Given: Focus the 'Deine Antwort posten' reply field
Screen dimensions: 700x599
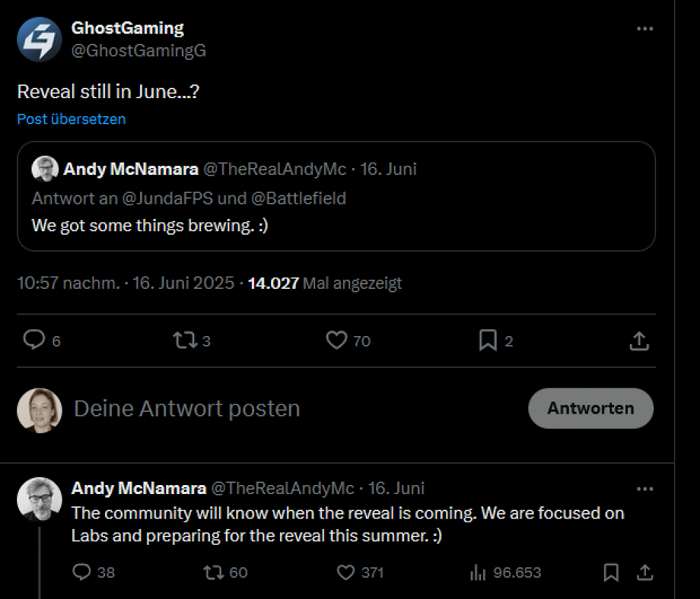Looking at the screenshot, I should point(294,408).
